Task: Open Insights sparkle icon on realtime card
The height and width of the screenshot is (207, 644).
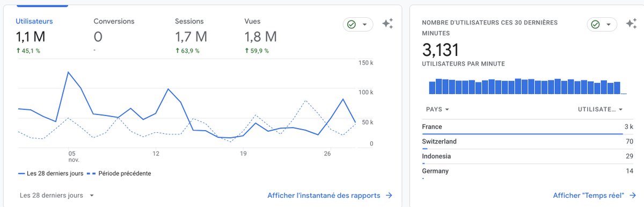Action: [631, 24]
